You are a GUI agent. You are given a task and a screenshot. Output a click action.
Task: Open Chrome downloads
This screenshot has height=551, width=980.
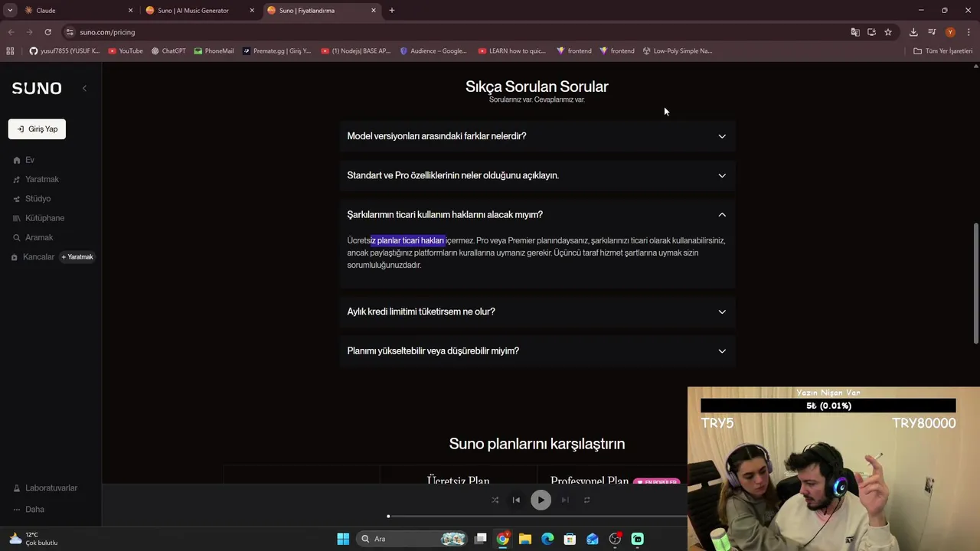point(913,32)
